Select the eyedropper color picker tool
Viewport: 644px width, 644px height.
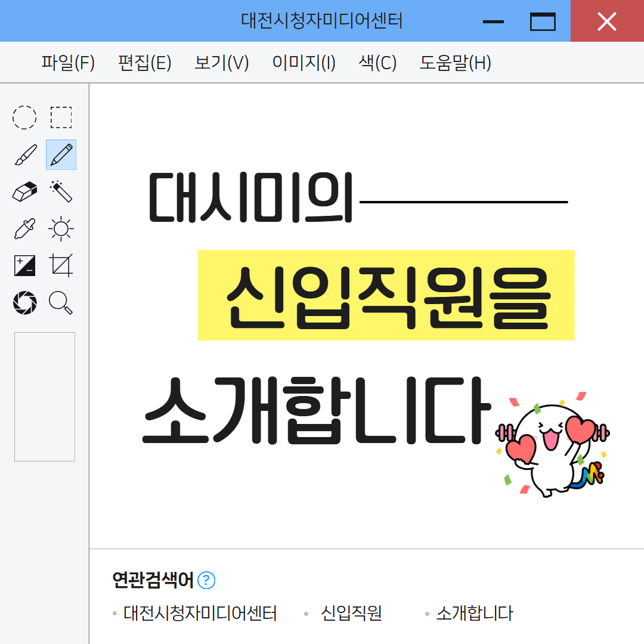24,228
